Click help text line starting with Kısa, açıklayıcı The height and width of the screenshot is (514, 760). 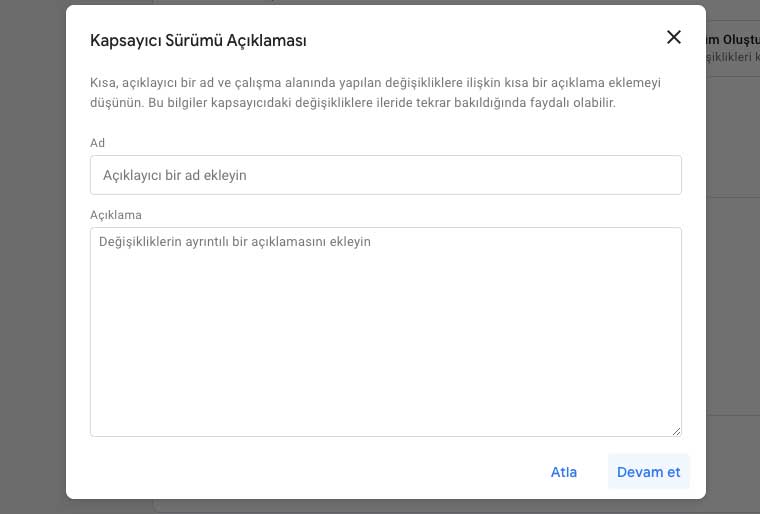375,82
